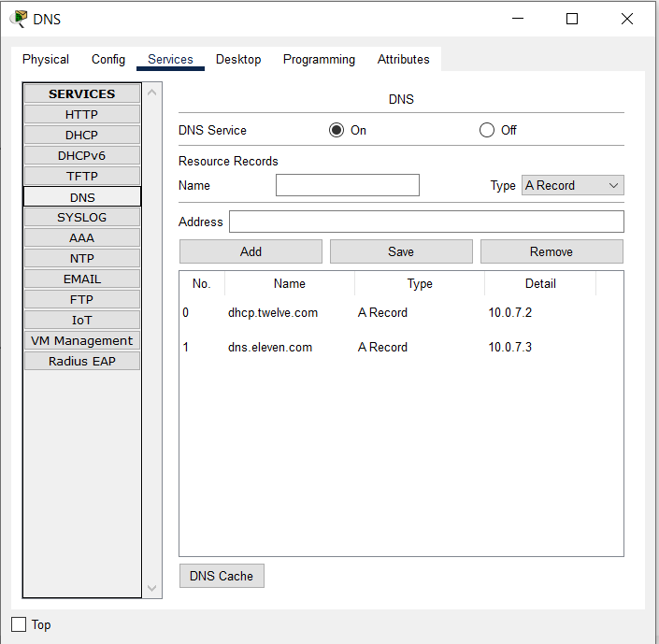Click the Add record button
The height and width of the screenshot is (644, 659).
click(x=251, y=251)
